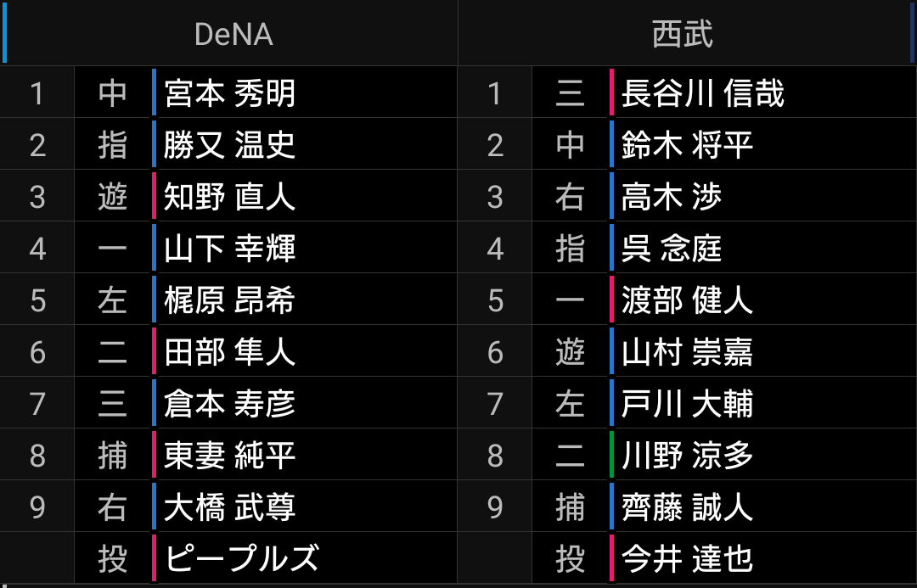
Task: Select the DeNA team header
Action: (233, 34)
